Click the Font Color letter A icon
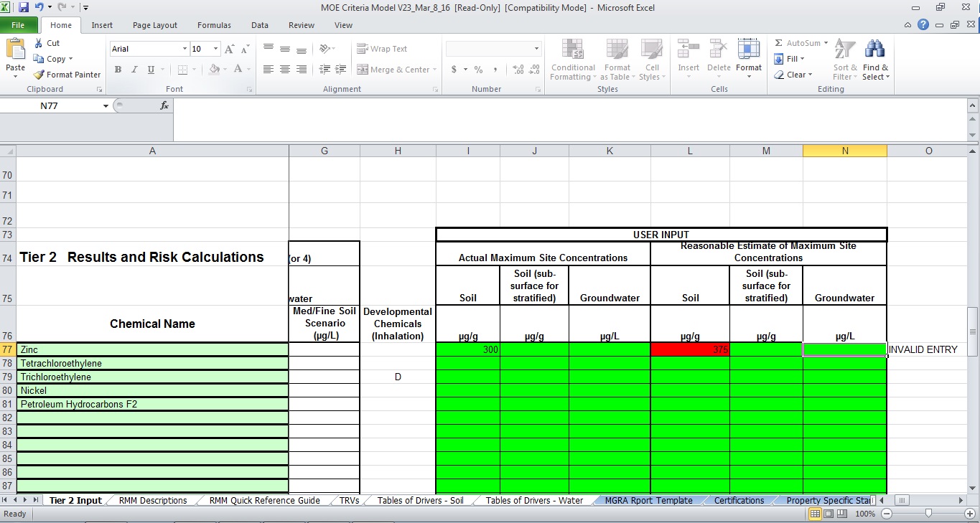This screenshot has width=980, height=523. (x=237, y=70)
